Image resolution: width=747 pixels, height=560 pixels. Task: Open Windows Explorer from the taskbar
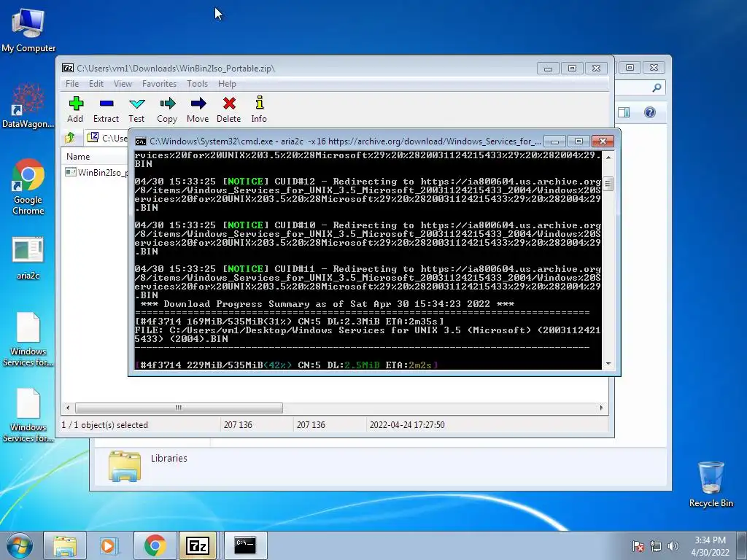pos(65,545)
